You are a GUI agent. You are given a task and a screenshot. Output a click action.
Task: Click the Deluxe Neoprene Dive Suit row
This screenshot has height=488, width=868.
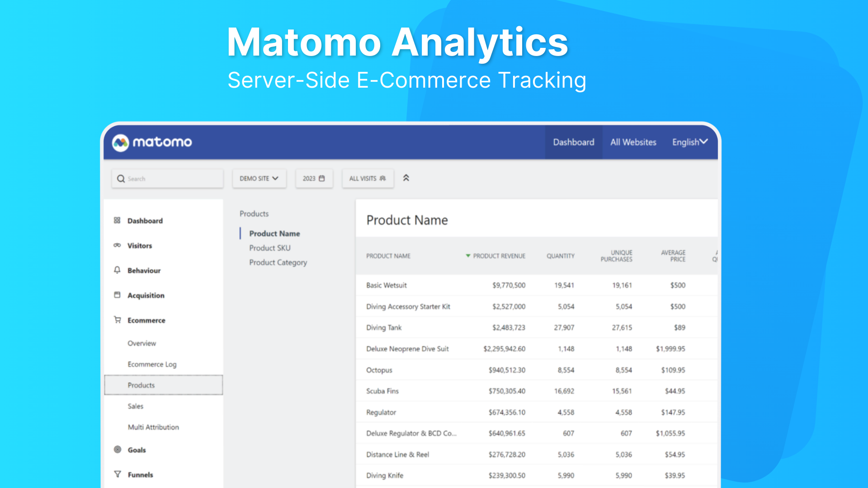[407, 349]
